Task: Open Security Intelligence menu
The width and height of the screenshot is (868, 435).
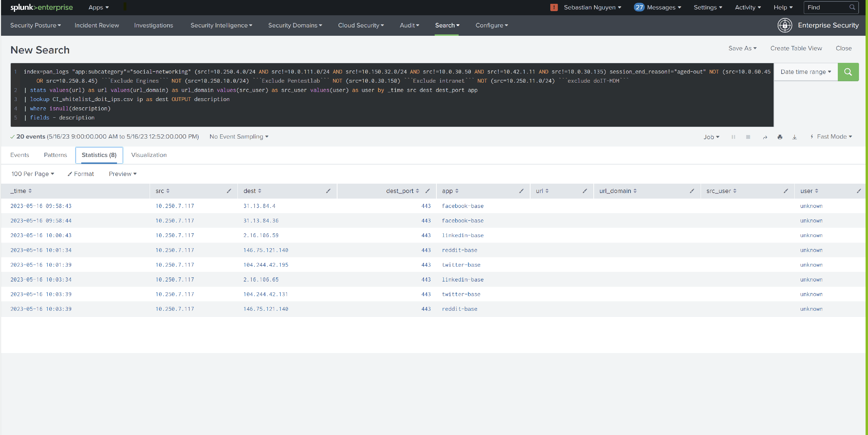Action: click(221, 25)
